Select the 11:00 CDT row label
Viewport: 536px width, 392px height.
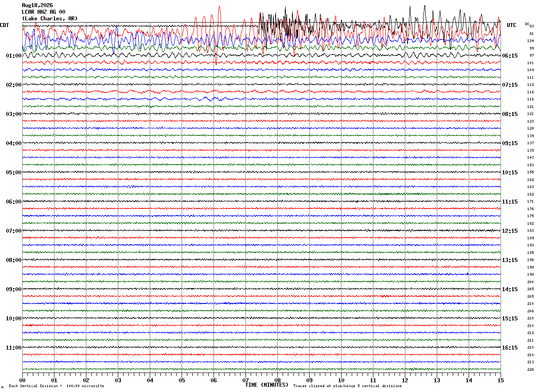(x=14, y=348)
